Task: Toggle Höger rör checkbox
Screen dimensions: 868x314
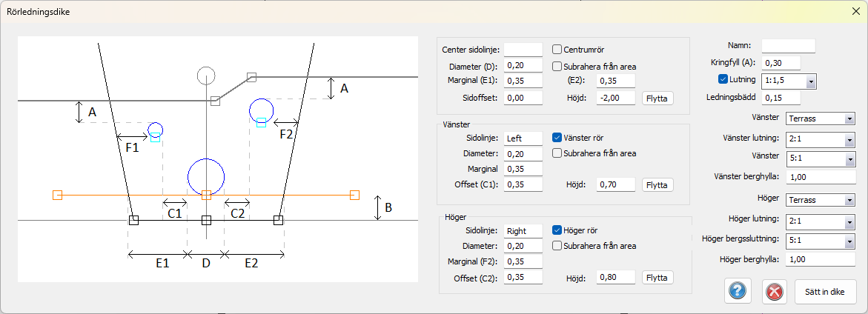Action: [x=557, y=230]
